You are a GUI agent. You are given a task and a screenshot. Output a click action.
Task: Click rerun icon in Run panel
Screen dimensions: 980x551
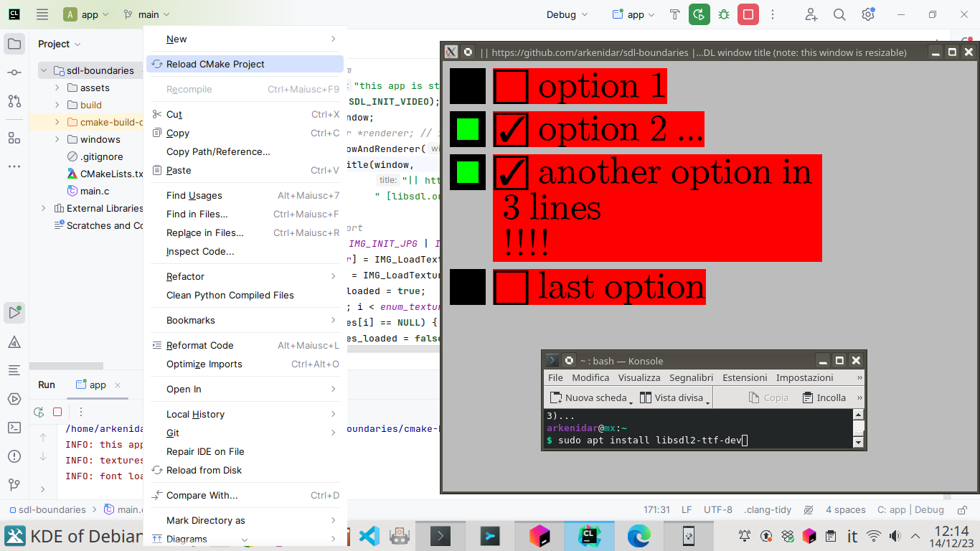tap(39, 412)
